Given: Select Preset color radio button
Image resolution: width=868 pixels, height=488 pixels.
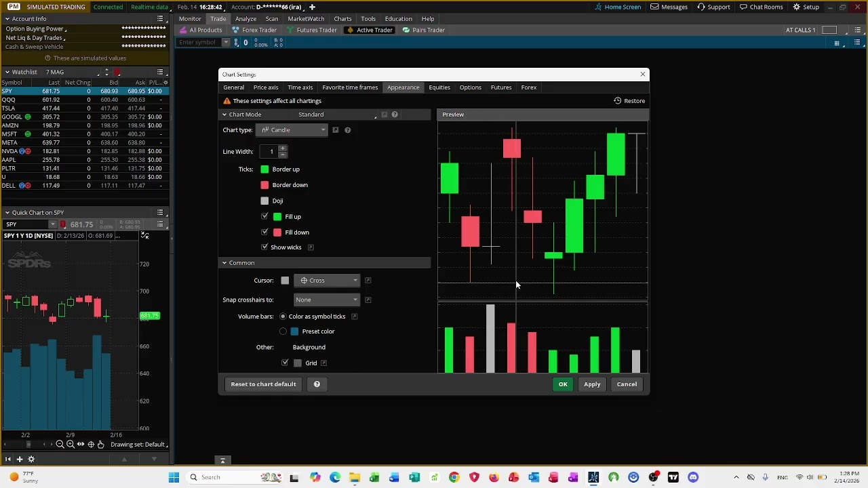Looking at the screenshot, I should [x=283, y=331].
